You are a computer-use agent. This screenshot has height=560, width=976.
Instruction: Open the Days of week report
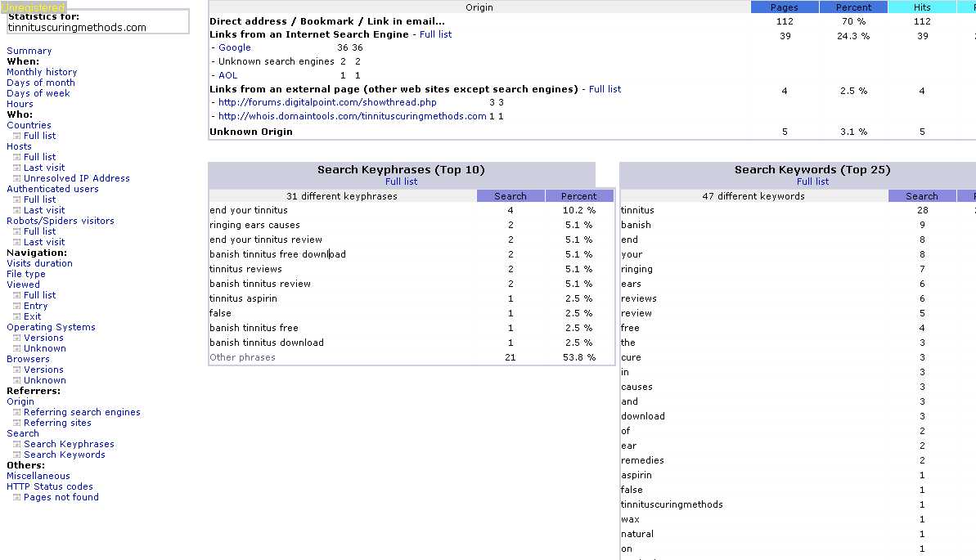(x=38, y=93)
